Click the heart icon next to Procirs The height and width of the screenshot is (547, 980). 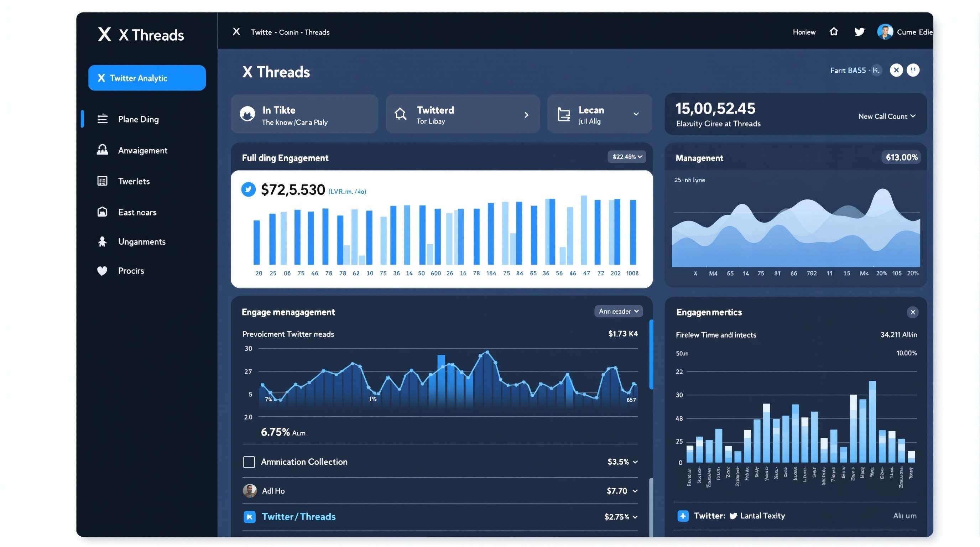(x=102, y=271)
